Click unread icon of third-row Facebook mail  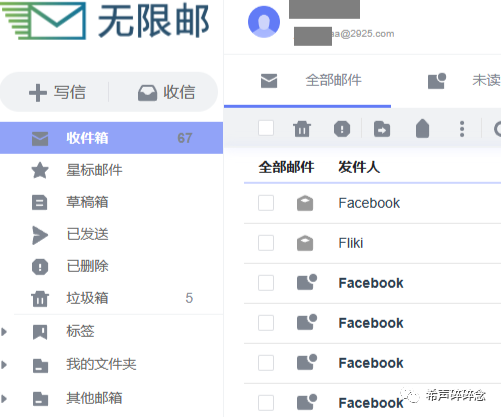(307, 282)
